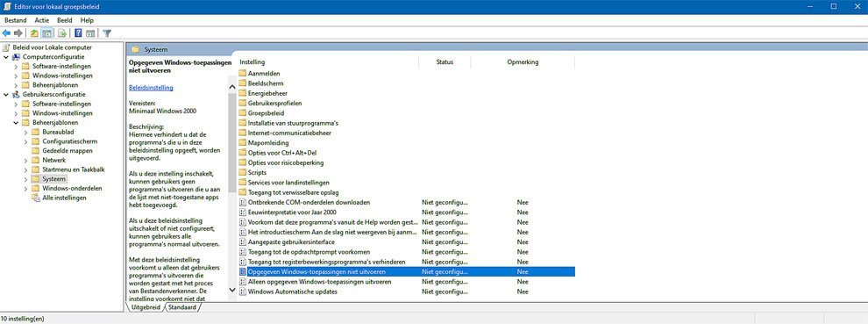Click the Scripts folder icon
The height and width of the screenshot is (324, 868).
pyautogui.click(x=243, y=173)
